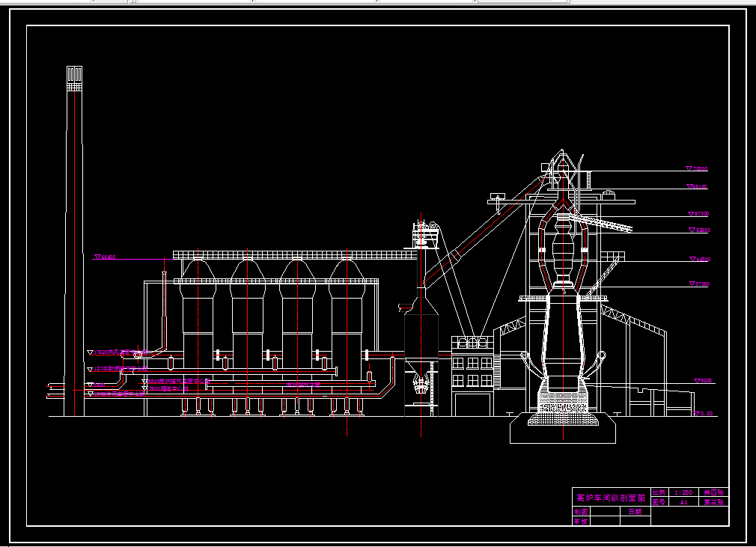Select the elevation label "9200"

click(706, 381)
